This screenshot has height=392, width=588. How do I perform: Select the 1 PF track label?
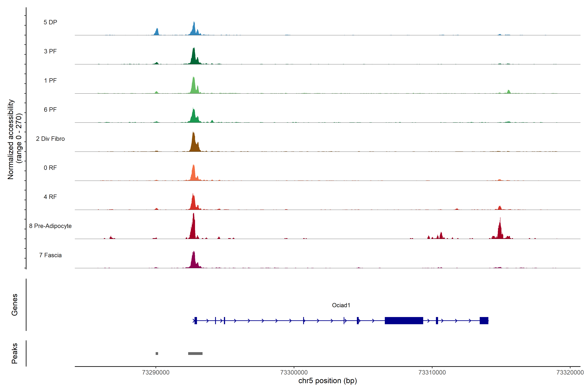coord(50,81)
